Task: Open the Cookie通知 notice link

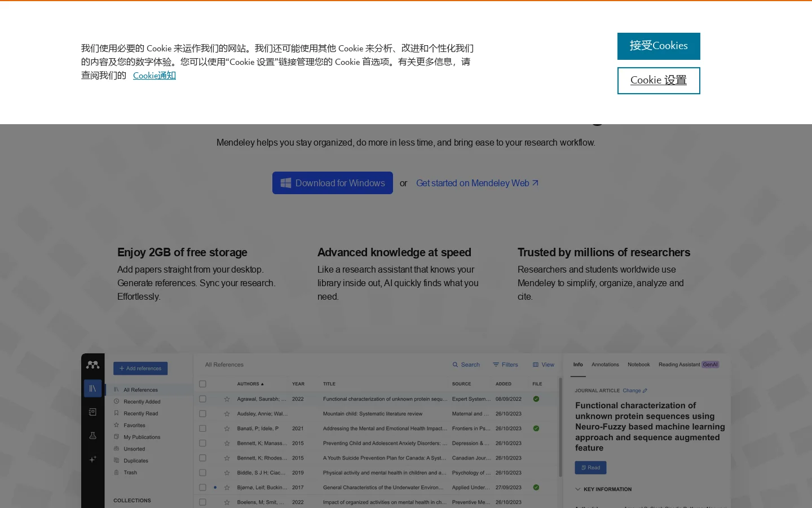Action: (x=155, y=76)
